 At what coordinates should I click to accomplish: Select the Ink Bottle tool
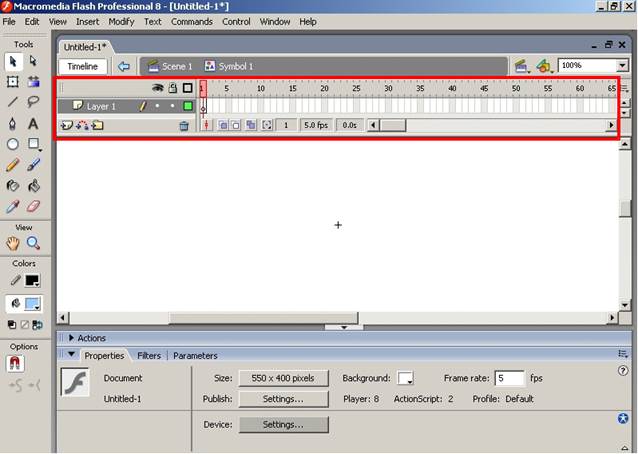(13, 186)
